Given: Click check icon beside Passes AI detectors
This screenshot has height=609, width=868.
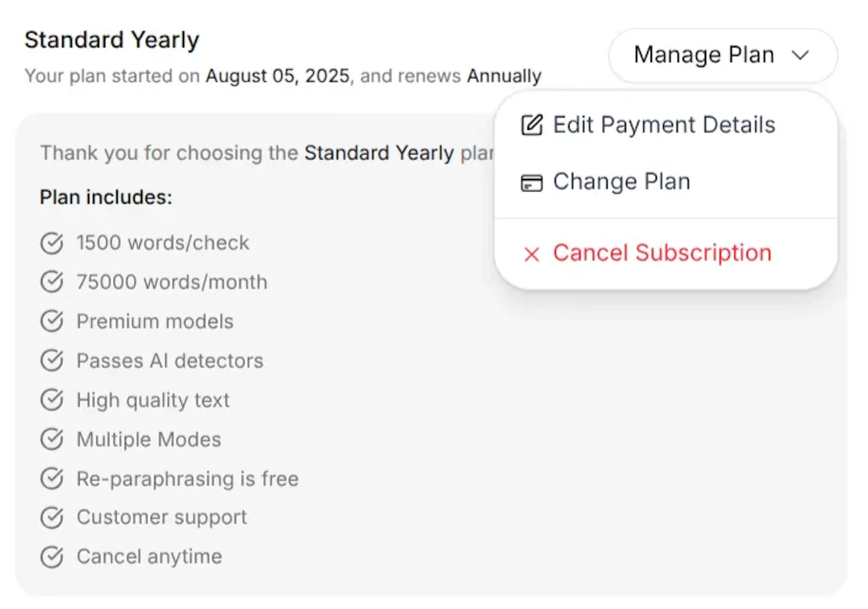Looking at the screenshot, I should (52, 361).
